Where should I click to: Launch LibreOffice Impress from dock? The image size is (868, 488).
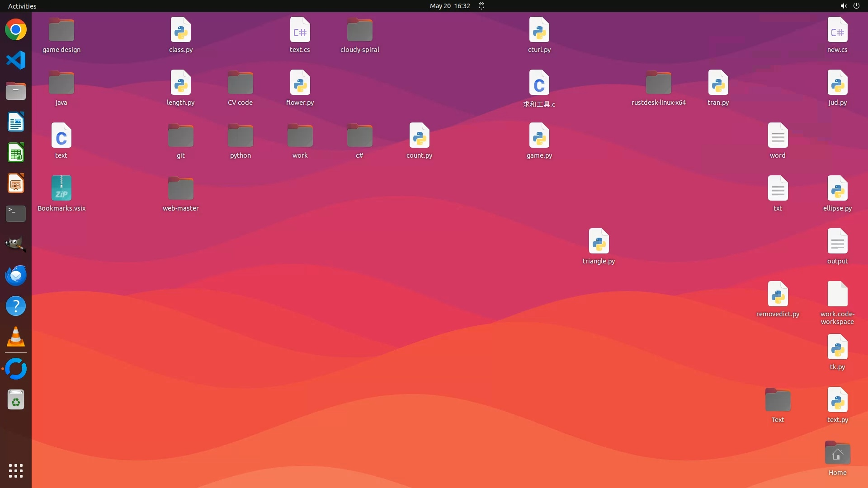tap(16, 183)
